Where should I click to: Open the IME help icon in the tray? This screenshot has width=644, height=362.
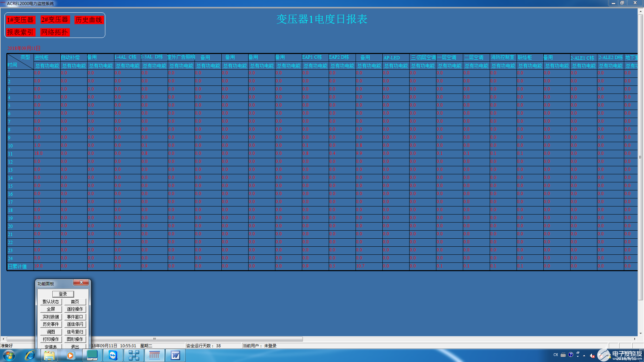pyautogui.click(x=571, y=355)
